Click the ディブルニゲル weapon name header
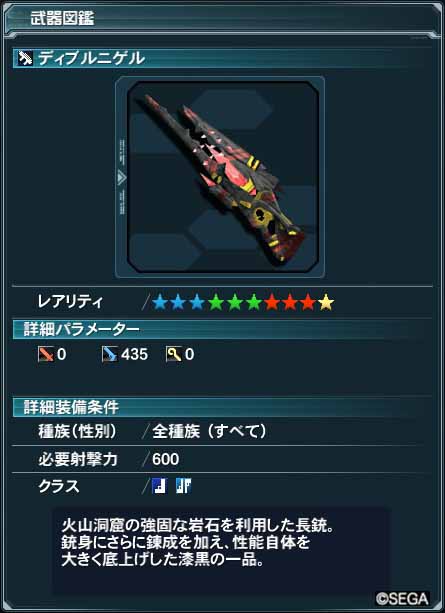Image resolution: width=445 pixels, height=613 pixels. pyautogui.click(x=222, y=59)
